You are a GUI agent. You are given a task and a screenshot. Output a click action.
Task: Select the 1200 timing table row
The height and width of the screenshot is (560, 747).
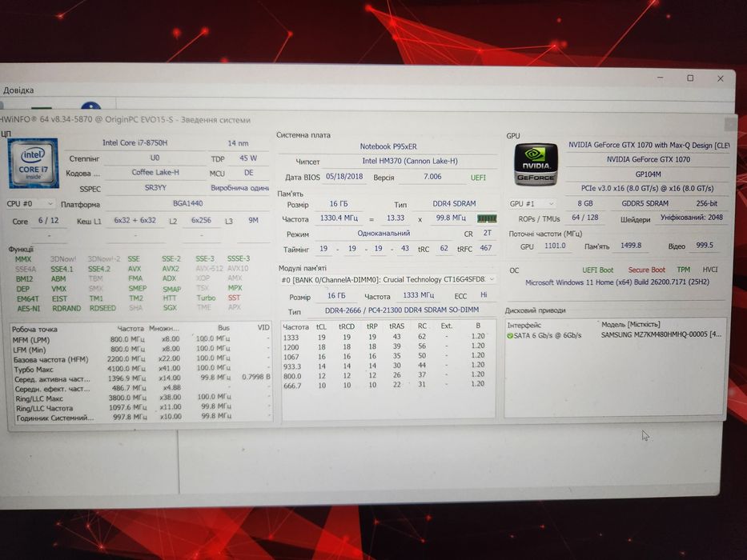tap(384, 346)
